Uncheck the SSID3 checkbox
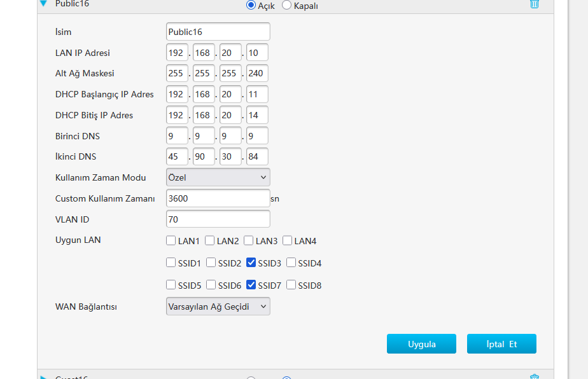This screenshot has height=379, width=588. click(251, 263)
